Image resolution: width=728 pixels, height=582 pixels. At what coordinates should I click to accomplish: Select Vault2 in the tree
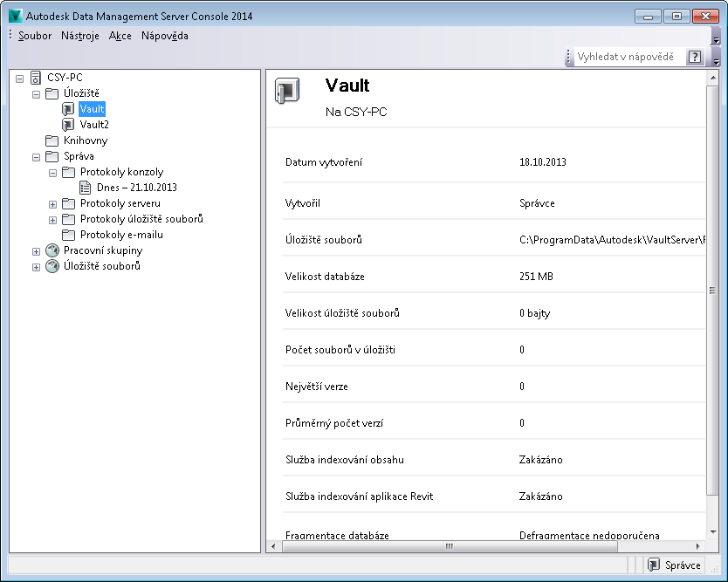coord(94,125)
